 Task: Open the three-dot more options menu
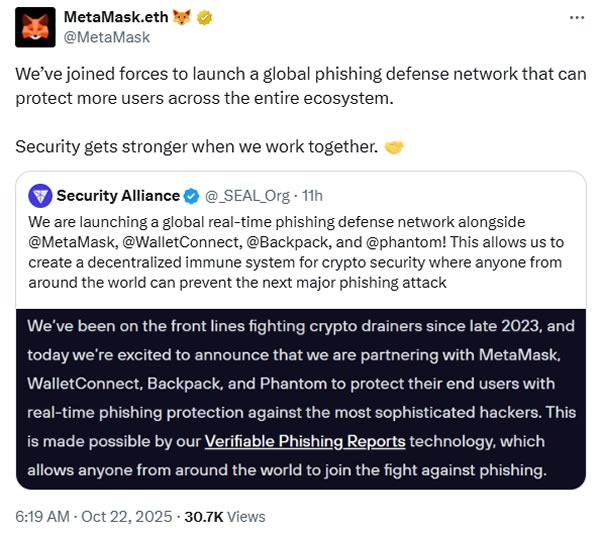(x=577, y=18)
